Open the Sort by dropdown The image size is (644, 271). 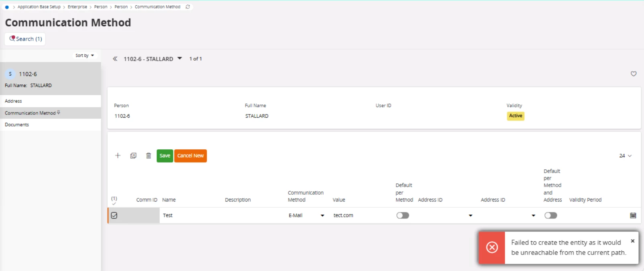point(85,55)
